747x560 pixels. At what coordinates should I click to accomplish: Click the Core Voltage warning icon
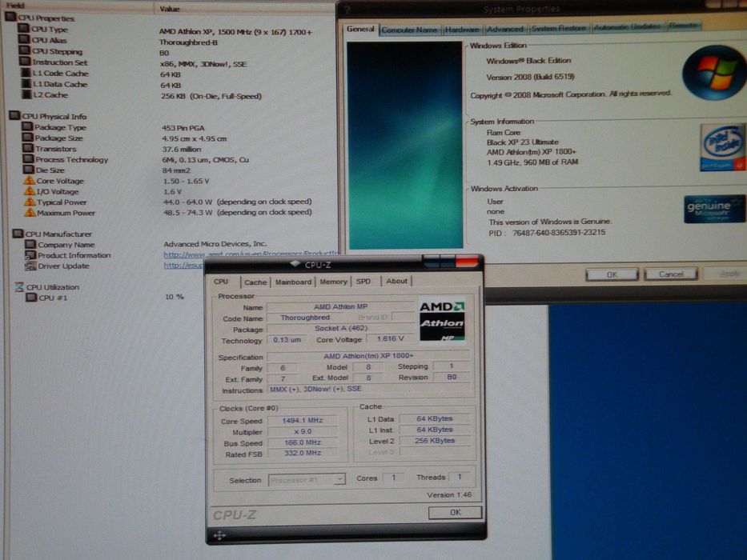(29, 181)
